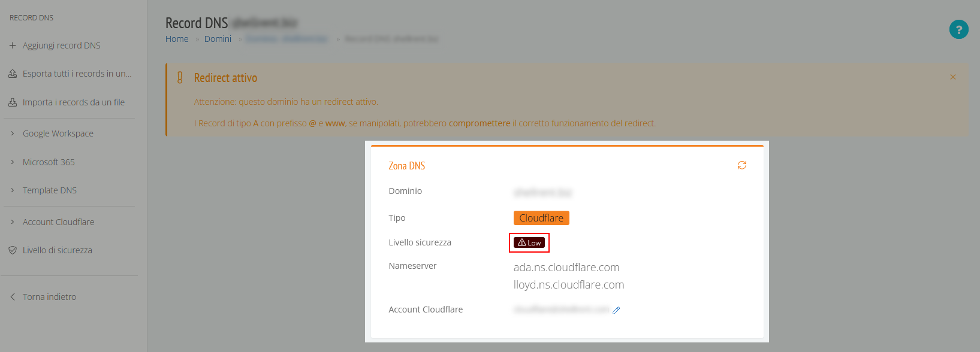This screenshot has height=352, width=980.
Task: Click the warning icon in Redirect attivo alert
Action: (180, 78)
